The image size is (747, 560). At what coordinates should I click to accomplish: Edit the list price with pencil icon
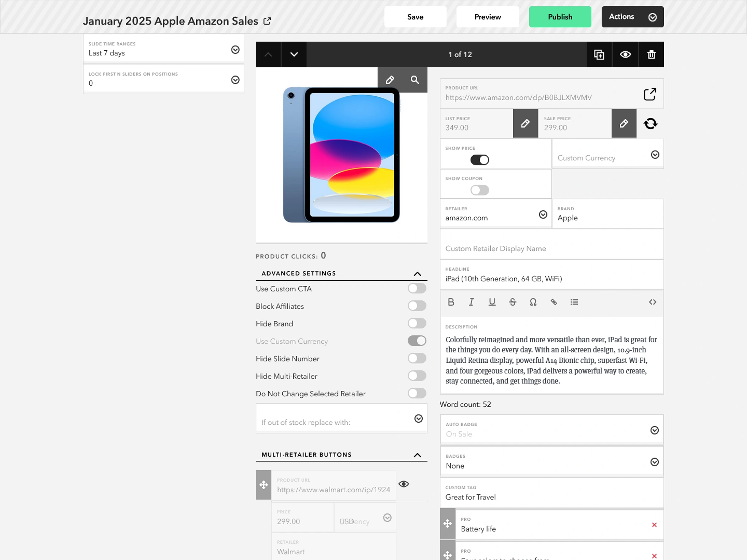click(525, 124)
